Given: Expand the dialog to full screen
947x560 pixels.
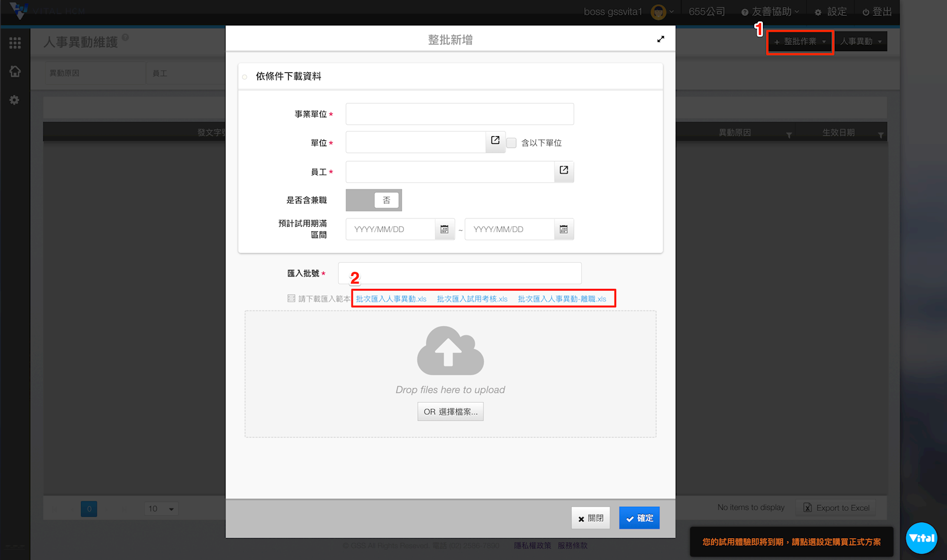Looking at the screenshot, I should coord(661,39).
